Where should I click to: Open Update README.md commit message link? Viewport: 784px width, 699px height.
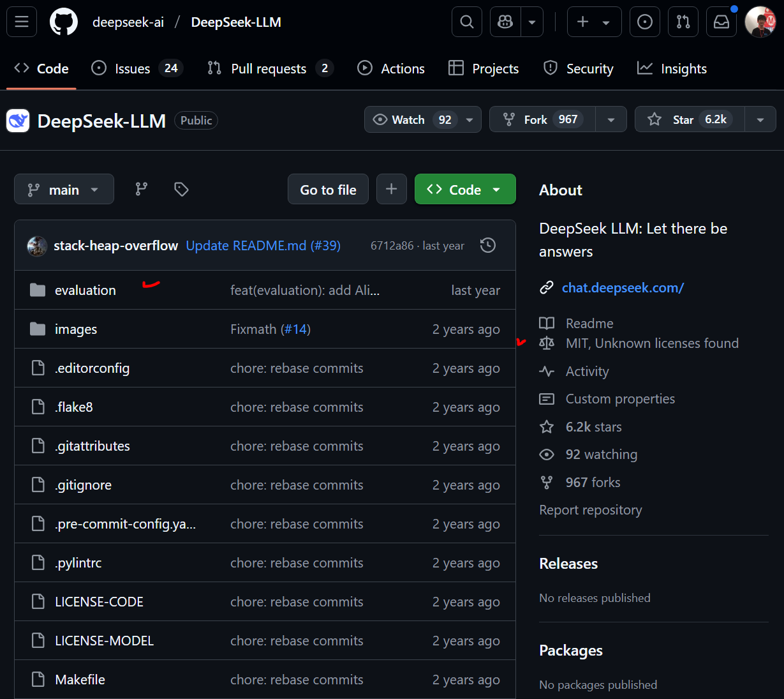(263, 246)
